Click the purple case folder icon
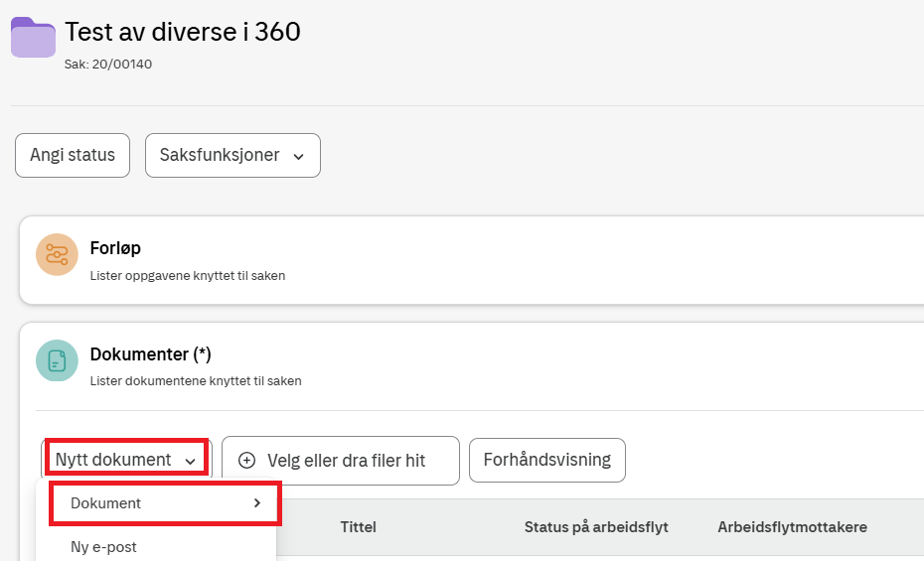 pyautogui.click(x=33, y=38)
